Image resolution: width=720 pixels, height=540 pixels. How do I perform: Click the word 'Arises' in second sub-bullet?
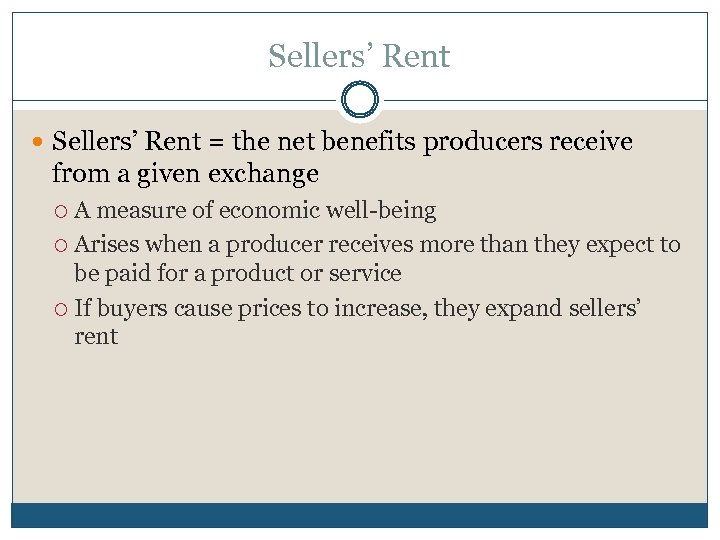[108, 244]
